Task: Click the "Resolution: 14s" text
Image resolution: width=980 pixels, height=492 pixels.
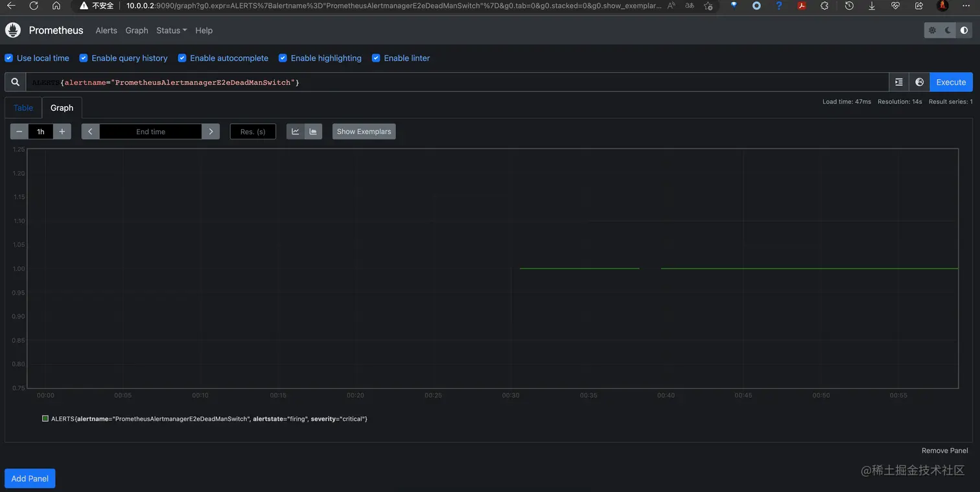Action: pos(900,102)
